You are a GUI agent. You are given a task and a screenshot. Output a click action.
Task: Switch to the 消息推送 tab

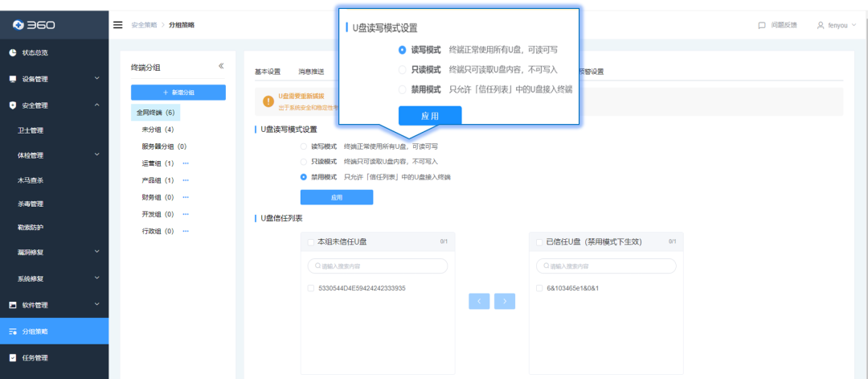[311, 72]
